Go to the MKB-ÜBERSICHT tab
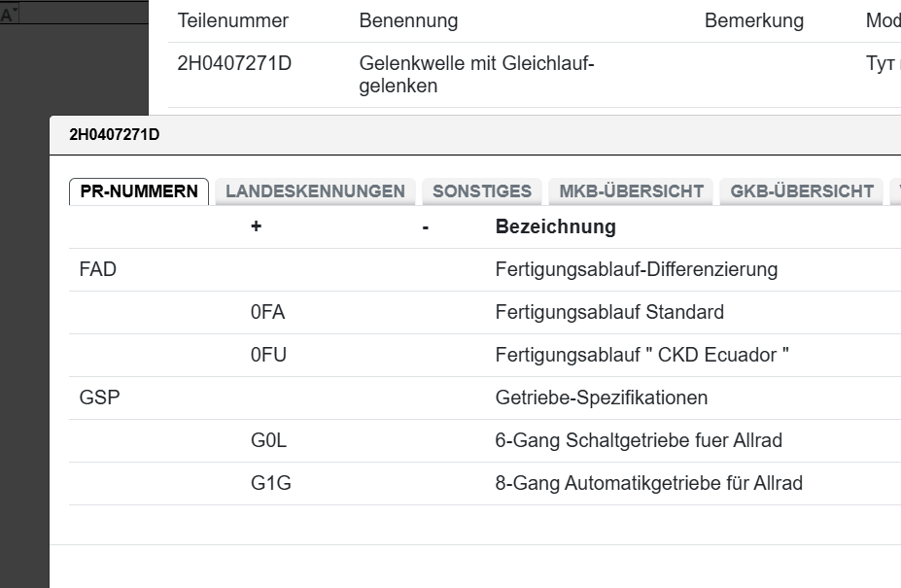901x588 pixels. click(632, 191)
